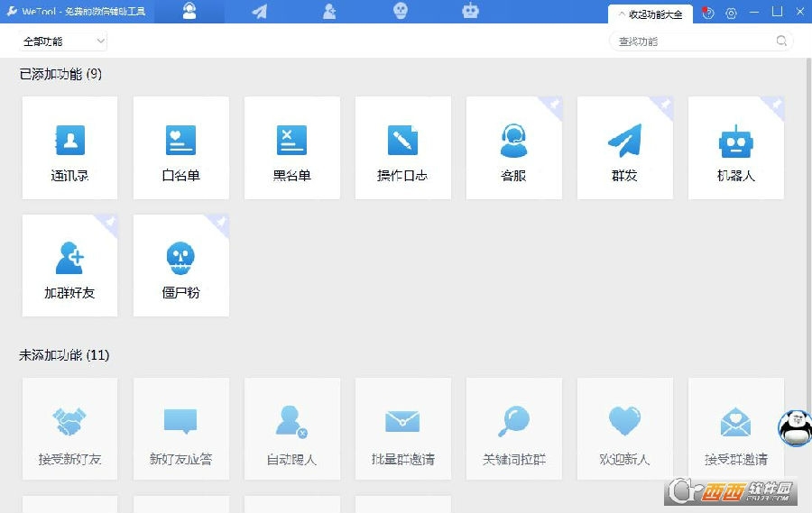Open the 白名单 whitelist tile

click(180, 148)
